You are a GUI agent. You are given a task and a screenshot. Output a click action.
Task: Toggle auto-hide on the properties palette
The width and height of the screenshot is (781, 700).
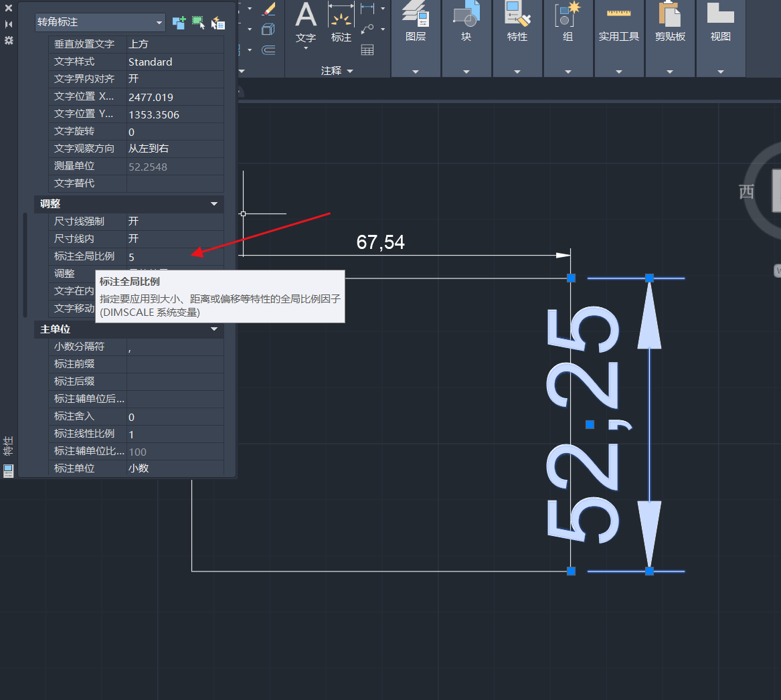point(9,24)
